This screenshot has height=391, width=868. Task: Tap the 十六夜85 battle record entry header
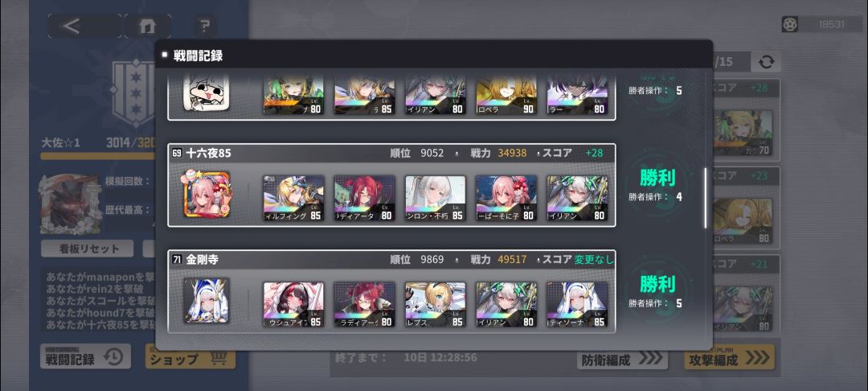(x=391, y=153)
